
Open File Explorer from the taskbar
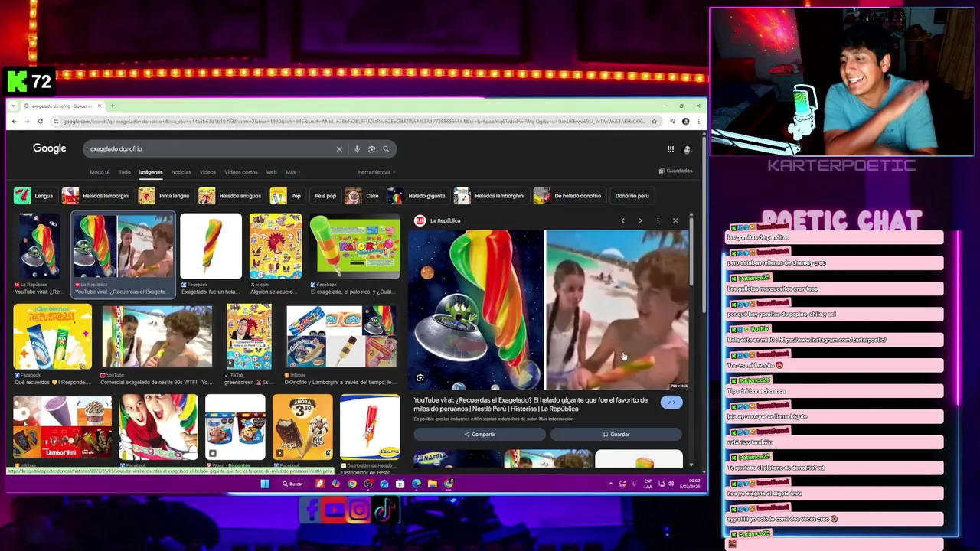[432, 484]
